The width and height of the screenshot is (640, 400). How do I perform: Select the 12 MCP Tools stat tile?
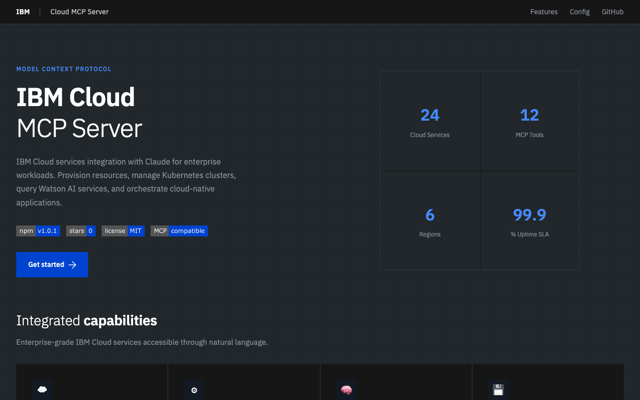pyautogui.click(x=529, y=120)
